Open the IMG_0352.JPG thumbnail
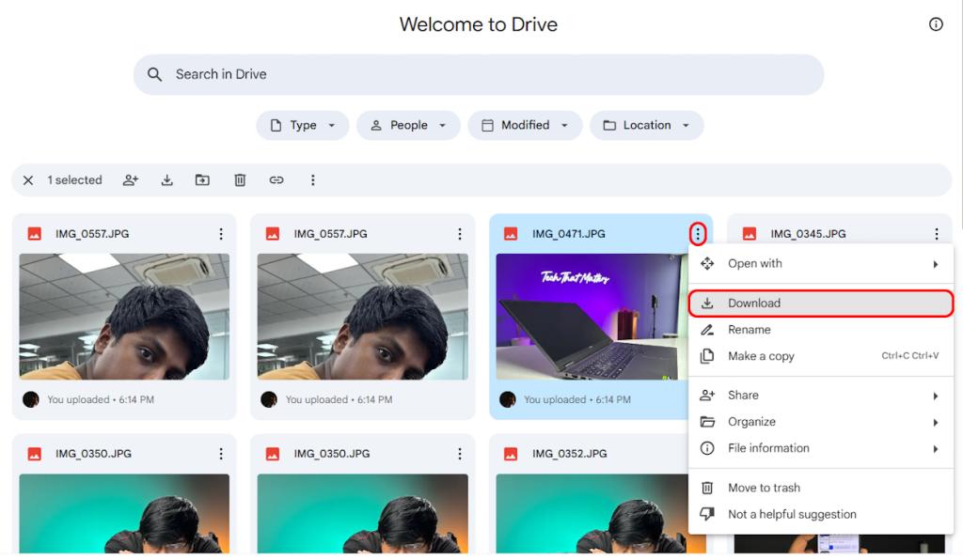963x560 pixels. pyautogui.click(x=592, y=513)
